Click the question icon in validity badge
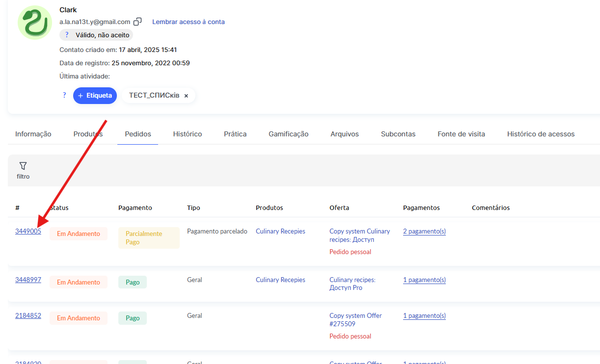 (67, 35)
